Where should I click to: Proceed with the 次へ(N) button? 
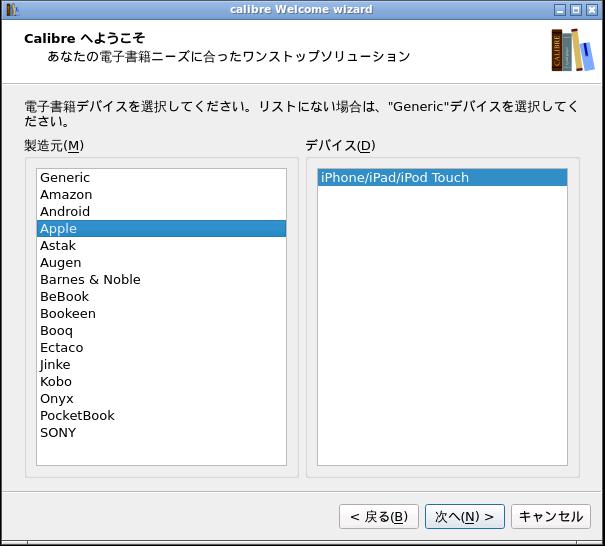(x=465, y=516)
